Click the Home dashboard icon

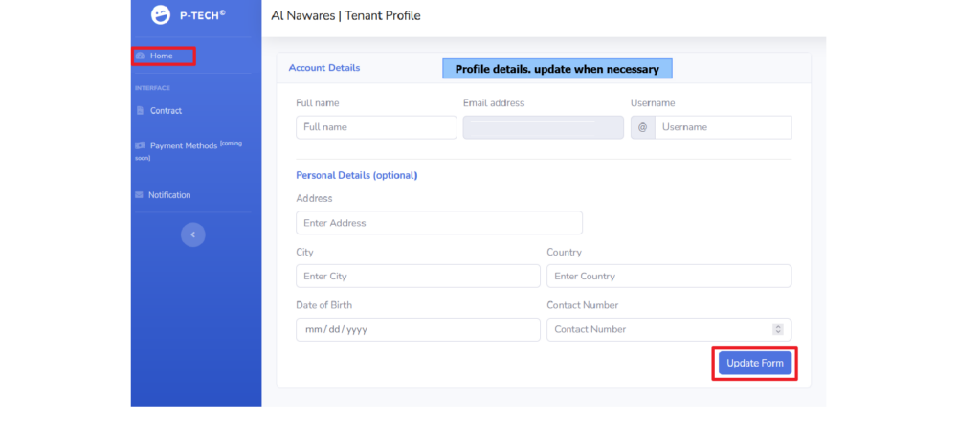point(140,56)
